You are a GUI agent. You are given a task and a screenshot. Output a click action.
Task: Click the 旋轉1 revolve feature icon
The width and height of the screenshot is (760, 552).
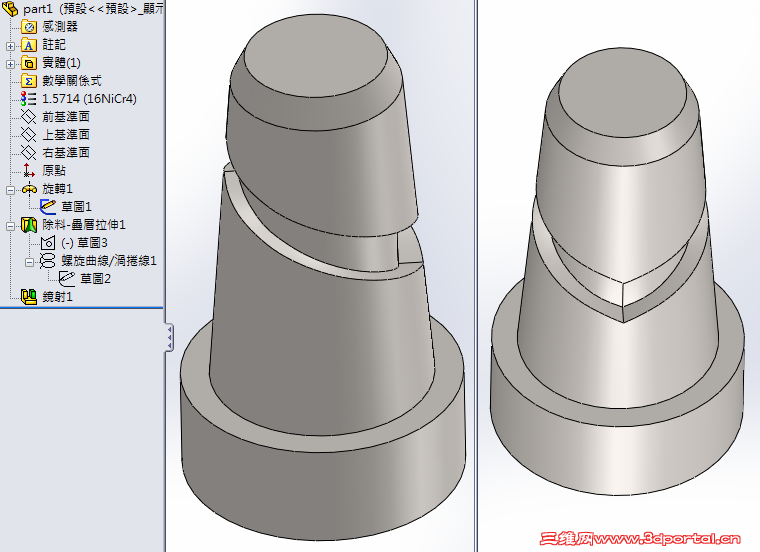pos(29,189)
